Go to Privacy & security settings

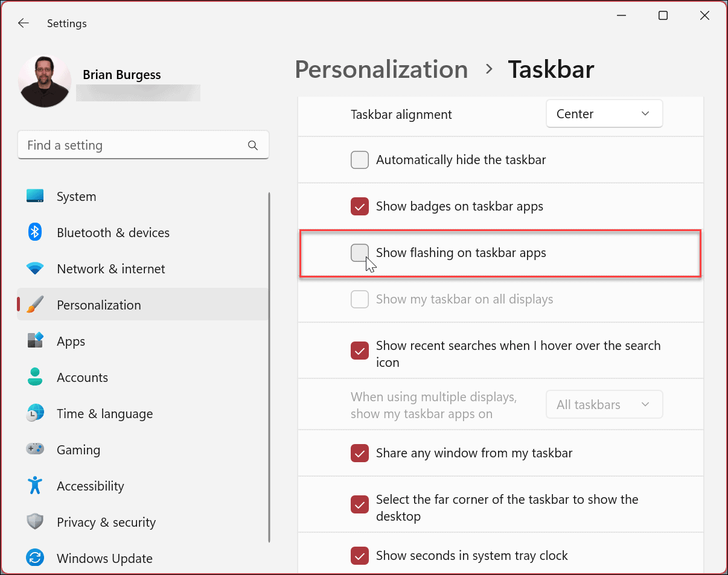pos(106,522)
